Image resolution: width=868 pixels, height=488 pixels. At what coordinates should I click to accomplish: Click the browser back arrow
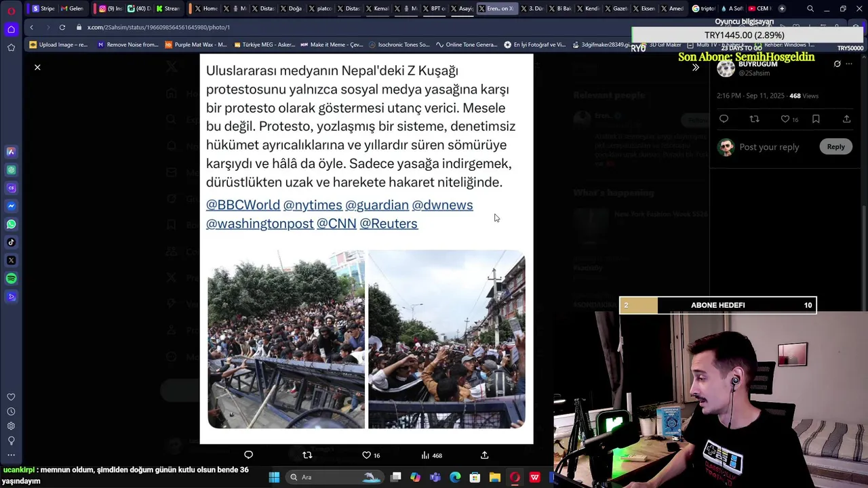31,27
